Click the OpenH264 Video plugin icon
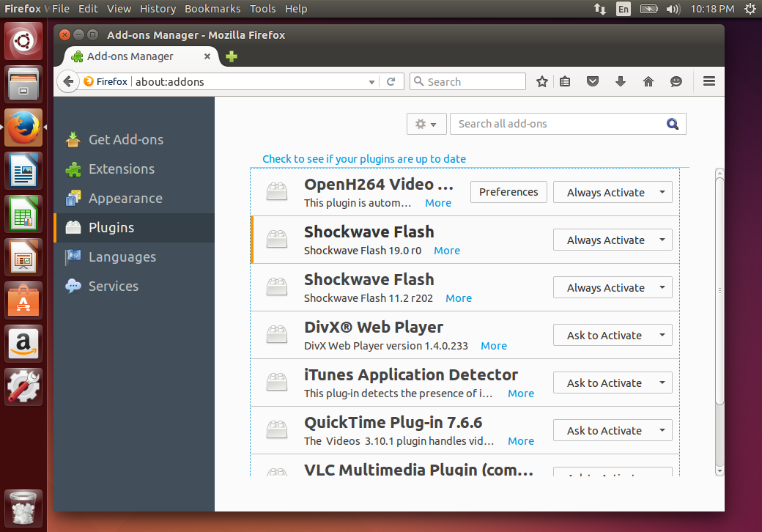The width and height of the screenshot is (762, 532). tap(277, 191)
